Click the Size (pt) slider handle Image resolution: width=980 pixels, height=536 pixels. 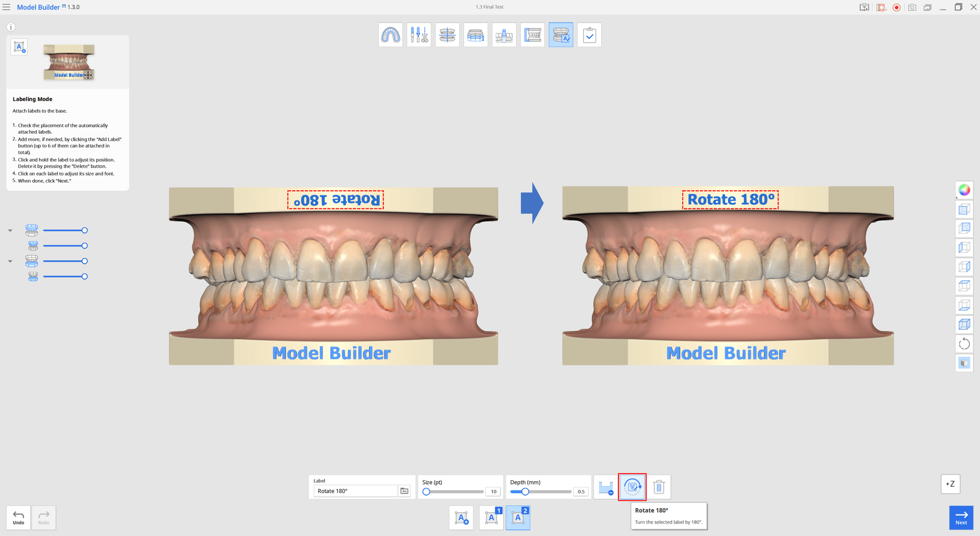pyautogui.click(x=426, y=491)
